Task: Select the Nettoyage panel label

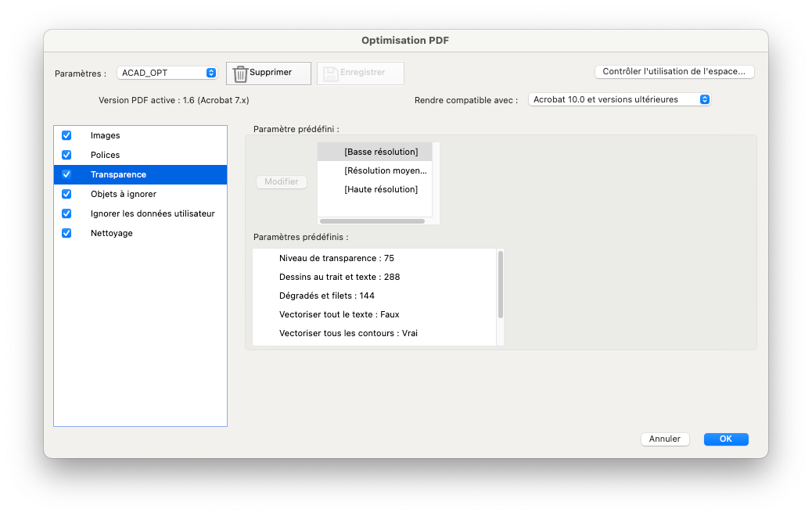Action: click(x=111, y=233)
